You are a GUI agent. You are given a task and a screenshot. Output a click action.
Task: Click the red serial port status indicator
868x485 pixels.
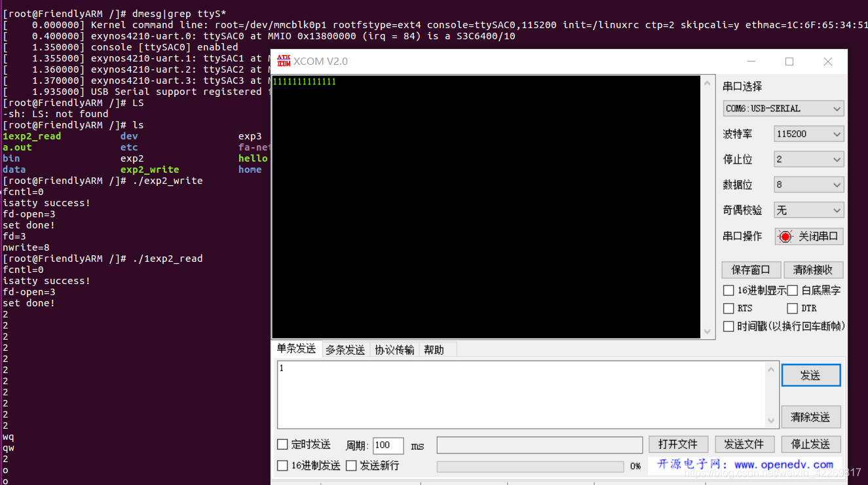(785, 236)
